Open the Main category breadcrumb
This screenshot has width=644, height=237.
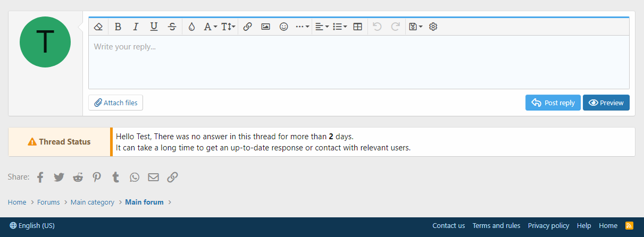click(93, 202)
